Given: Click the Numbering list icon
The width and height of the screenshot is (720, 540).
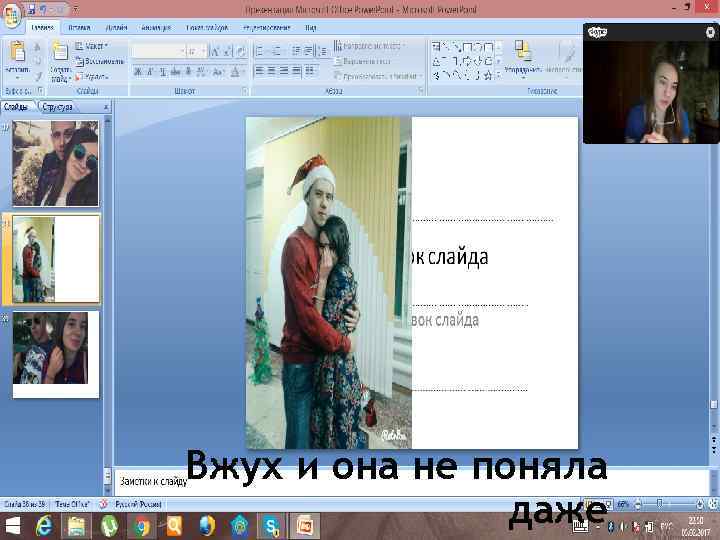Looking at the screenshot, I should point(277,51).
